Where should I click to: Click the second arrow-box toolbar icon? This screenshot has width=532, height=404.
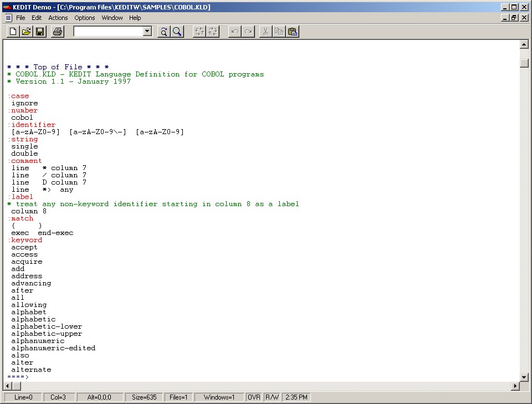213,32
